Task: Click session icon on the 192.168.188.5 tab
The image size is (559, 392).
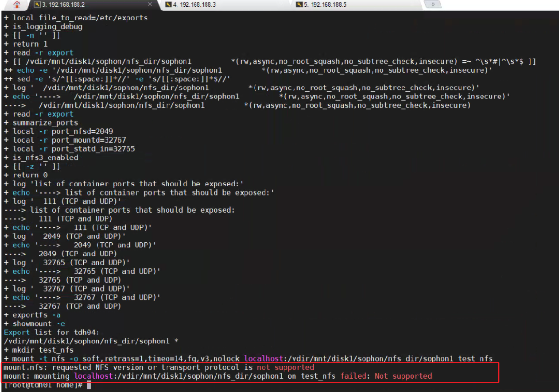Action: (x=299, y=5)
